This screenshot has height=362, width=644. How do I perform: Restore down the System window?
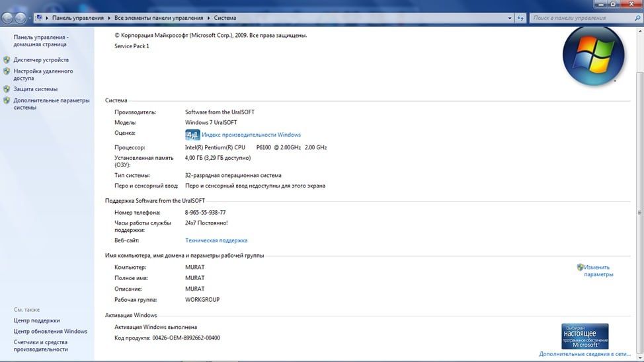point(613,4)
